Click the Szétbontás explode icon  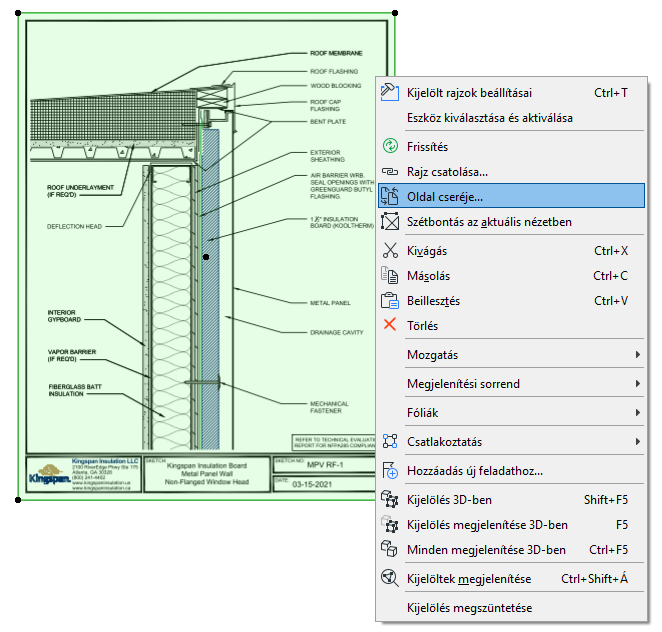point(390,222)
